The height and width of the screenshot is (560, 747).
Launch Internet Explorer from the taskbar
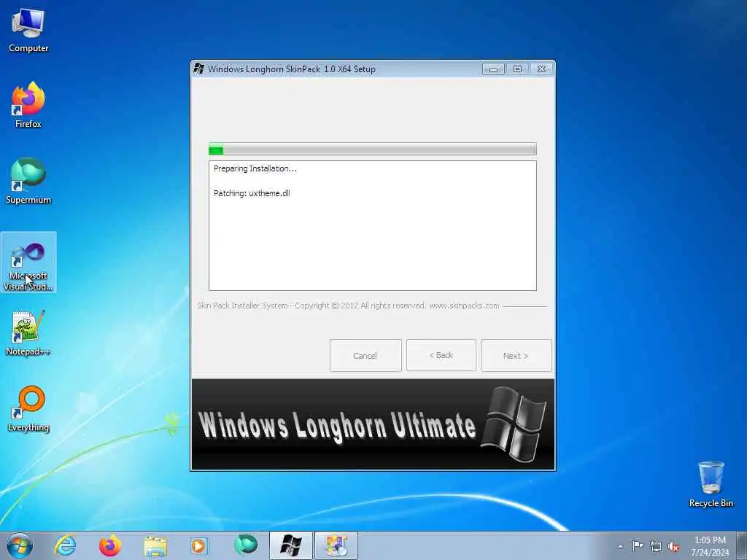click(x=65, y=545)
